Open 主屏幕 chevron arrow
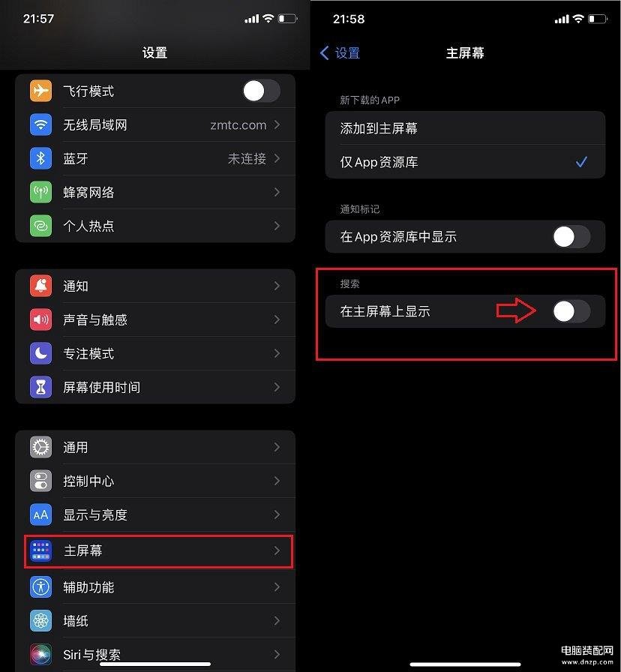 (x=277, y=550)
